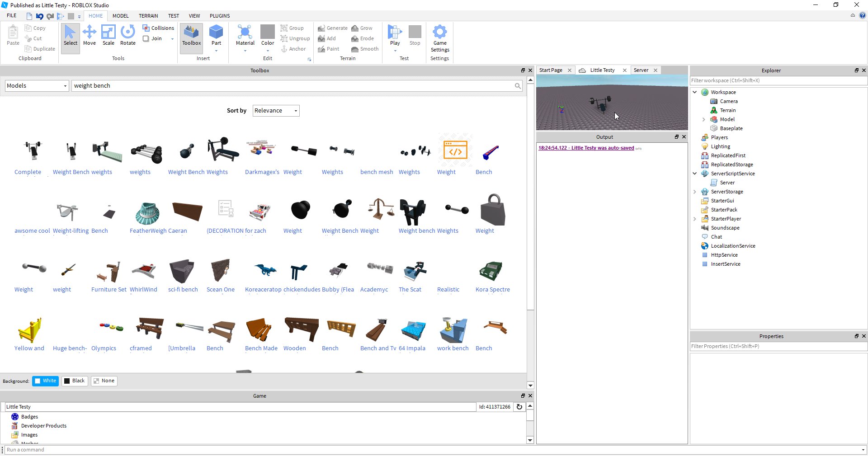Open the PLUGINS ribbon tab
The height and width of the screenshot is (470, 868).
220,16
